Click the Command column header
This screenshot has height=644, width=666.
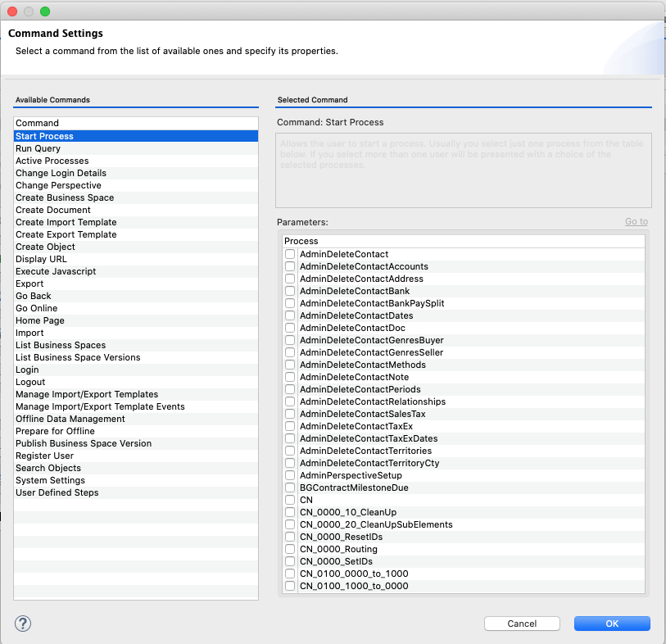coord(136,123)
